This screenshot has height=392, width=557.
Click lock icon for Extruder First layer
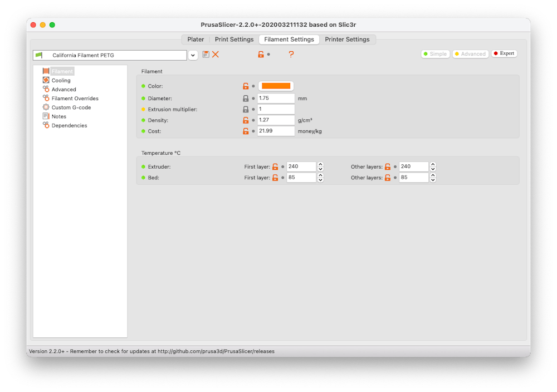point(275,166)
